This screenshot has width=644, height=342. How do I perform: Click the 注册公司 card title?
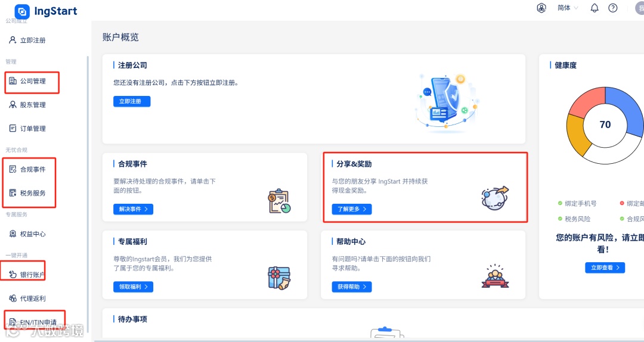[132, 66]
